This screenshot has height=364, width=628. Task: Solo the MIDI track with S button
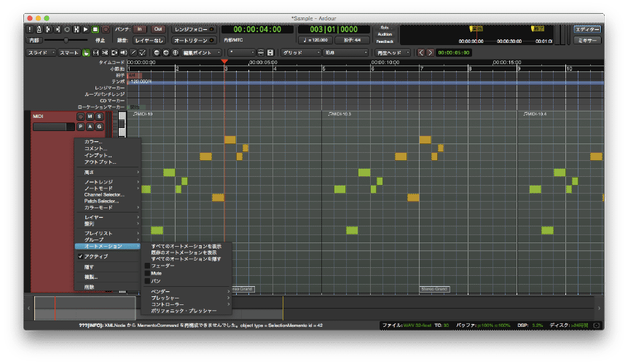(99, 116)
